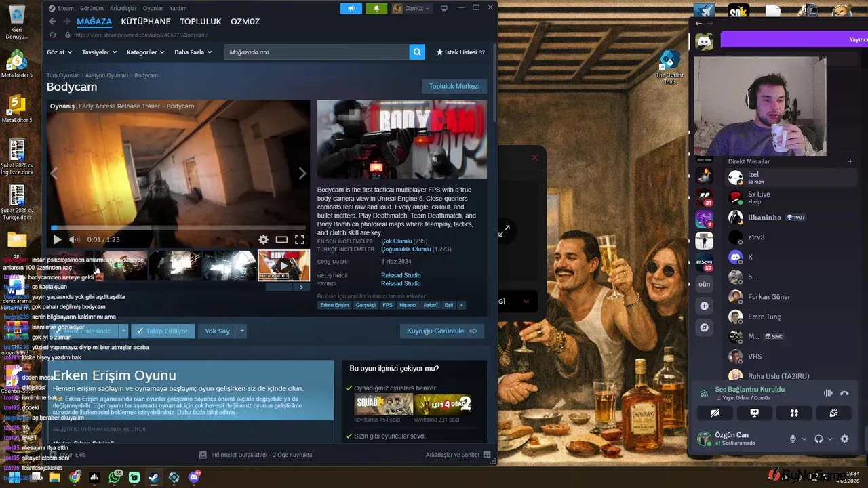
Task: Open Yok Say options dropdown arrow
Action: coord(242,331)
